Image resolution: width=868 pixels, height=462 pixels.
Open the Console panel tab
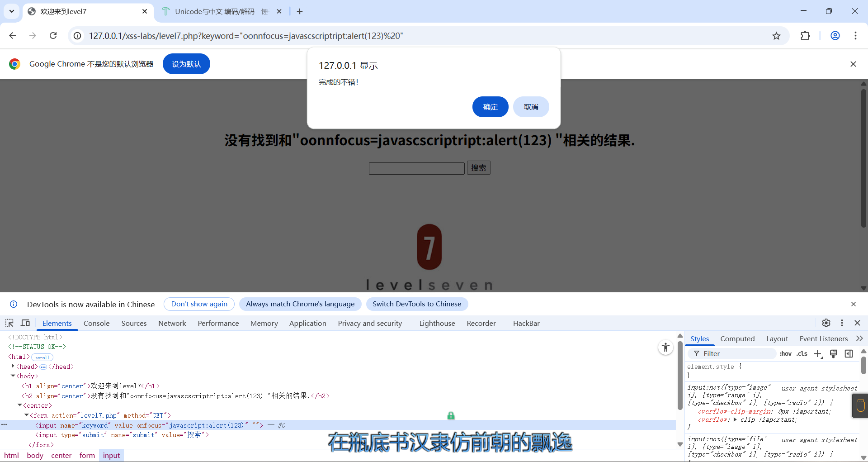pos(97,323)
